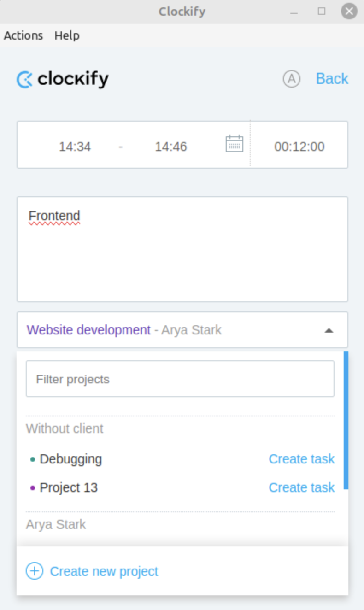Click the Clockify title bar icon area

point(182,11)
